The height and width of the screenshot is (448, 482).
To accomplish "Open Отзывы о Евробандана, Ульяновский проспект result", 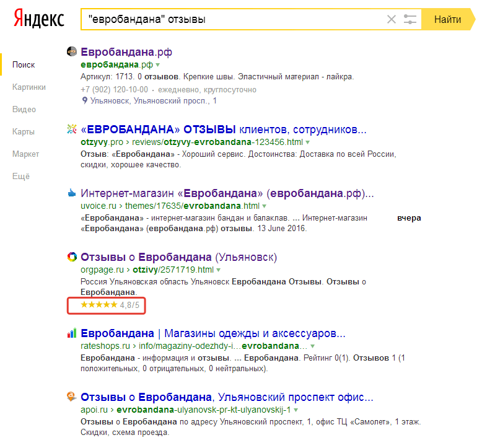I will pos(227,397).
